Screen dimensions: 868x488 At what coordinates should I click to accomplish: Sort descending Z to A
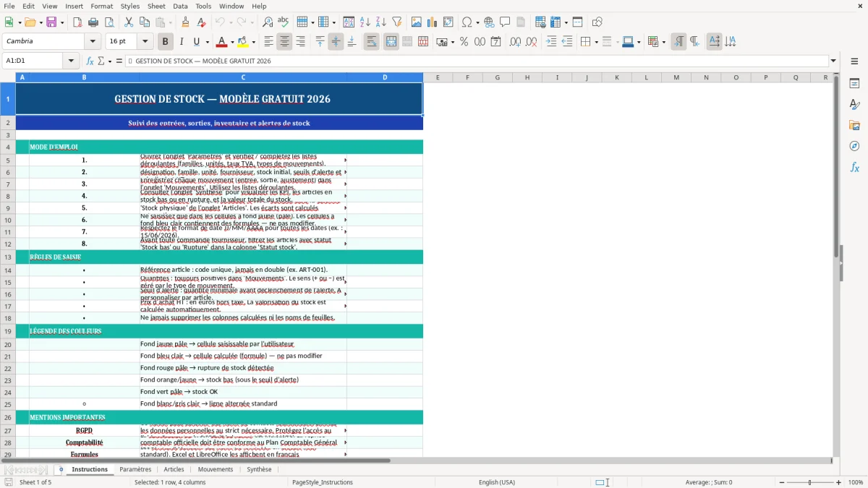(380, 22)
